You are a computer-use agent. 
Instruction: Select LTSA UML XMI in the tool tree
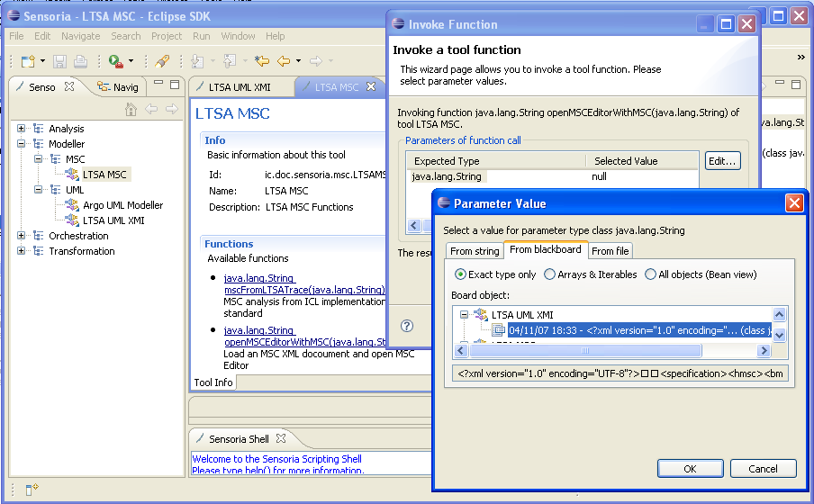tap(113, 220)
